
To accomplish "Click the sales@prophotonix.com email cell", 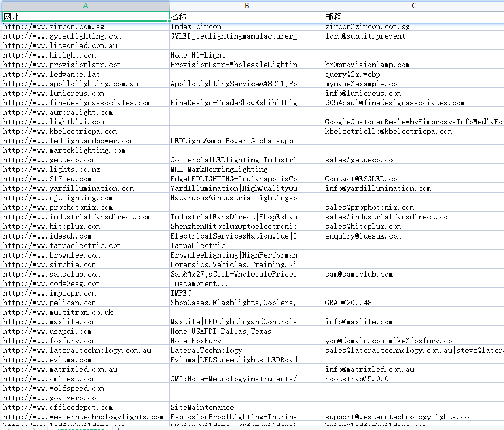I will click(x=414, y=208).
